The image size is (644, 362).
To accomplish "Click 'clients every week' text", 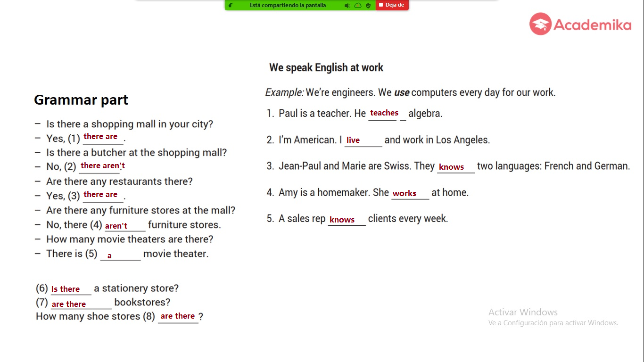I will coord(408,219).
